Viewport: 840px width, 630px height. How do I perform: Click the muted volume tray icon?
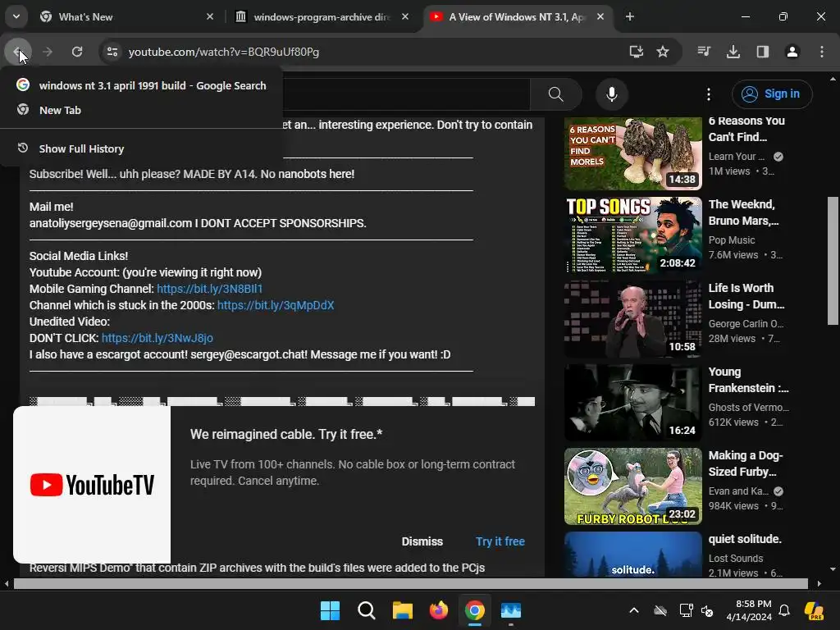pyautogui.click(x=708, y=610)
